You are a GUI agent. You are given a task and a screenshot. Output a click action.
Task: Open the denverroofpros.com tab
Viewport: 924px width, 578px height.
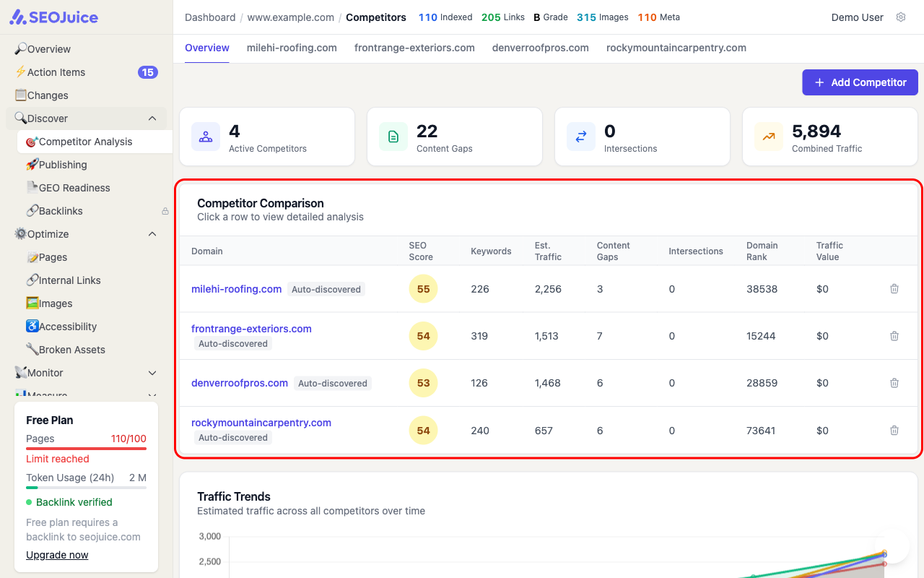(541, 48)
